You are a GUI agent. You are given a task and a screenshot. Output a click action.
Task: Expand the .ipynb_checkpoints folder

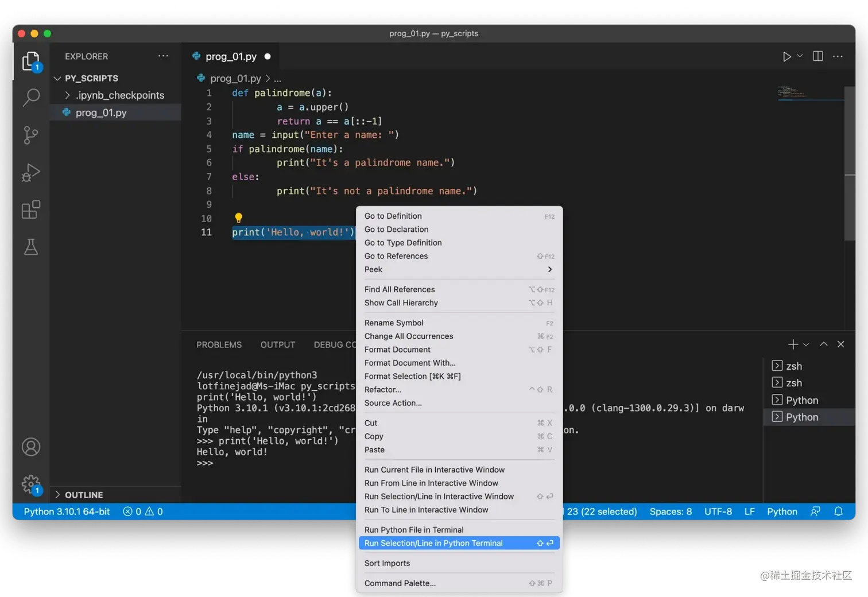(x=115, y=95)
